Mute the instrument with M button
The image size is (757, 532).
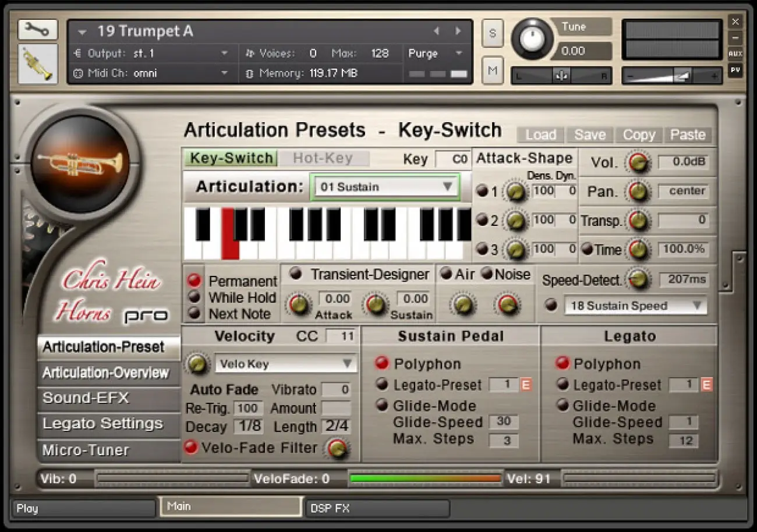[x=493, y=71]
